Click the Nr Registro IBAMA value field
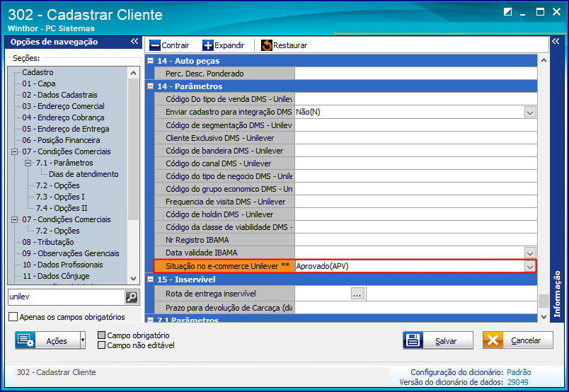Image resolution: width=569 pixels, height=392 pixels. pos(416,240)
